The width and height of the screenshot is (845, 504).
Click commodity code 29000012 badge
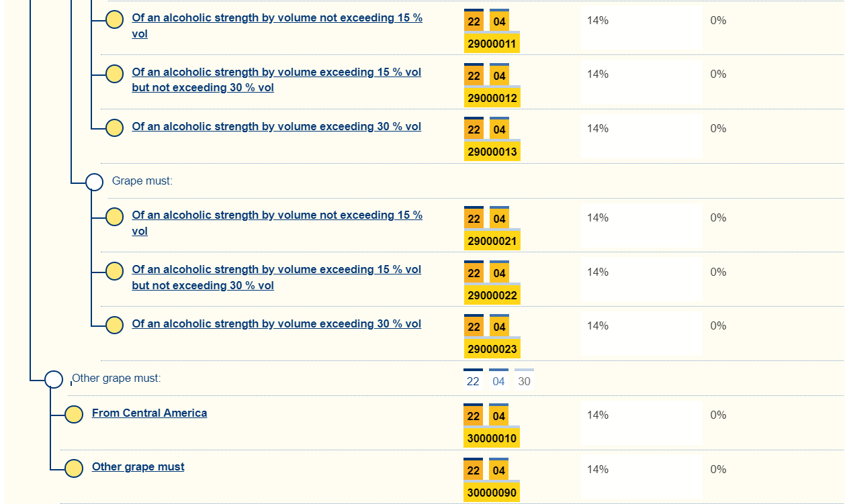pyautogui.click(x=492, y=98)
